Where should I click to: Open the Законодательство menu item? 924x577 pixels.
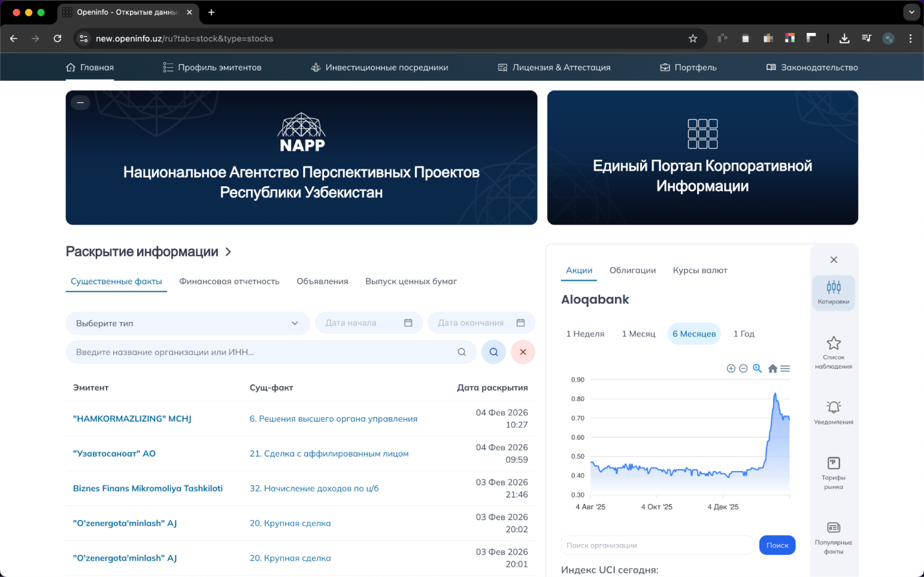(812, 67)
